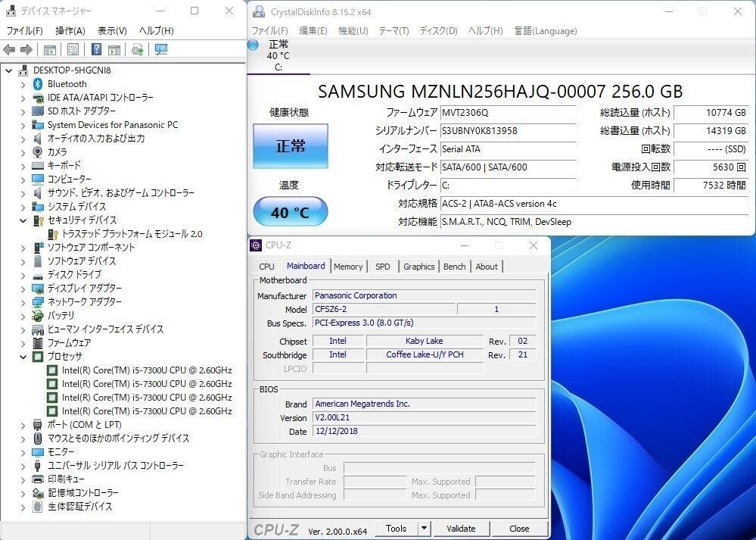Screen dimensions: 756x540
Task: Click the ディスプレイ アダプター display icon
Action: pyautogui.click(x=38, y=289)
